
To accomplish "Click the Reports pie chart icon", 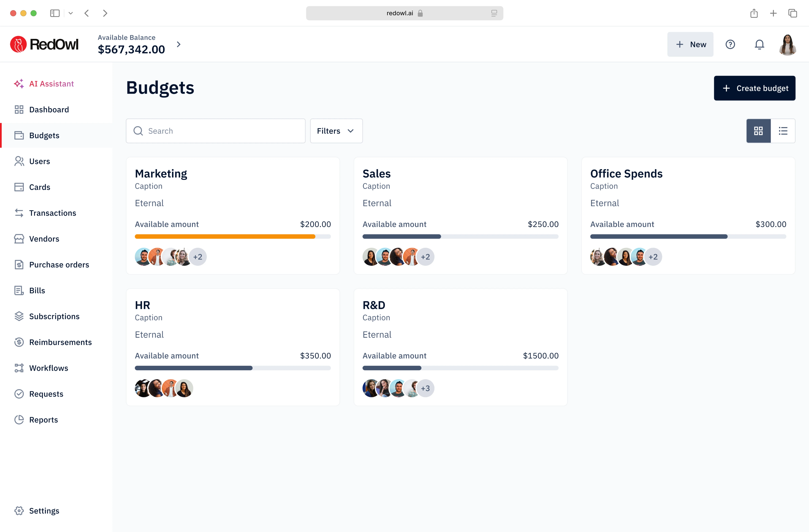I will [x=19, y=419].
